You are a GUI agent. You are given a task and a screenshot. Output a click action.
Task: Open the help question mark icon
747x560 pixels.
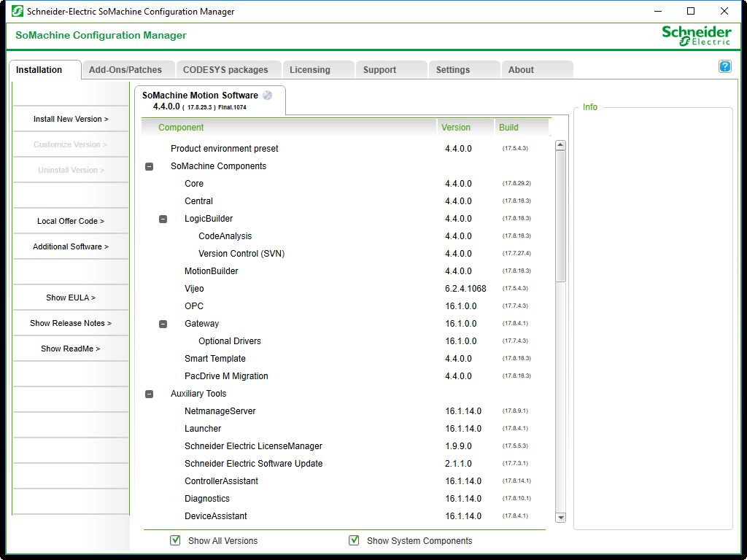coord(724,66)
